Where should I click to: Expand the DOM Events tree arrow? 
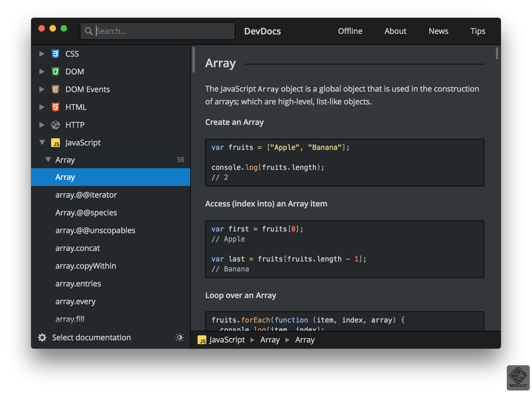[42, 89]
